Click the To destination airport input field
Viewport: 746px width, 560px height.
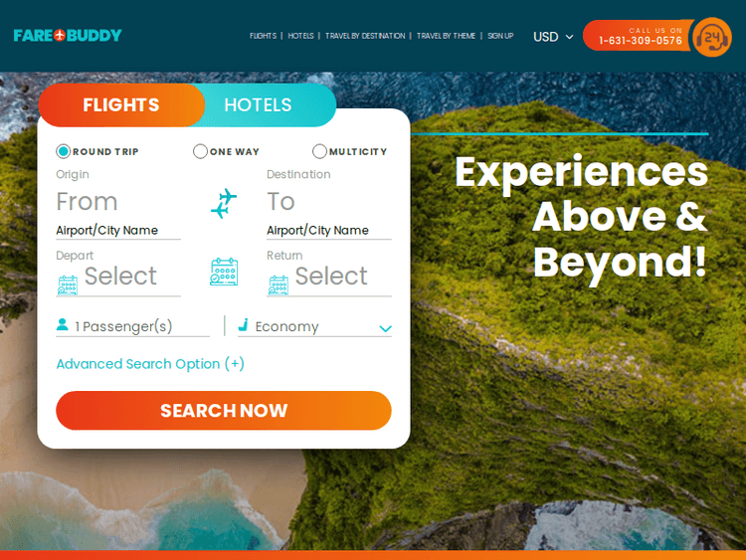tap(329, 214)
